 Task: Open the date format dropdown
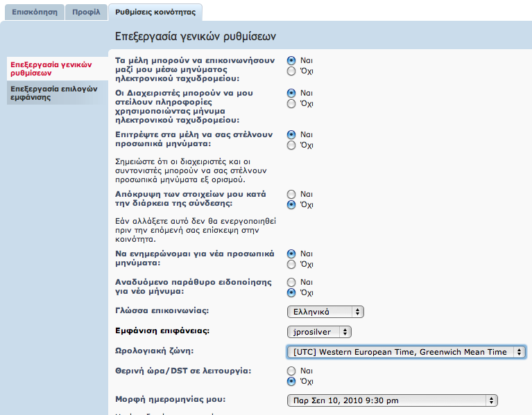point(392,400)
